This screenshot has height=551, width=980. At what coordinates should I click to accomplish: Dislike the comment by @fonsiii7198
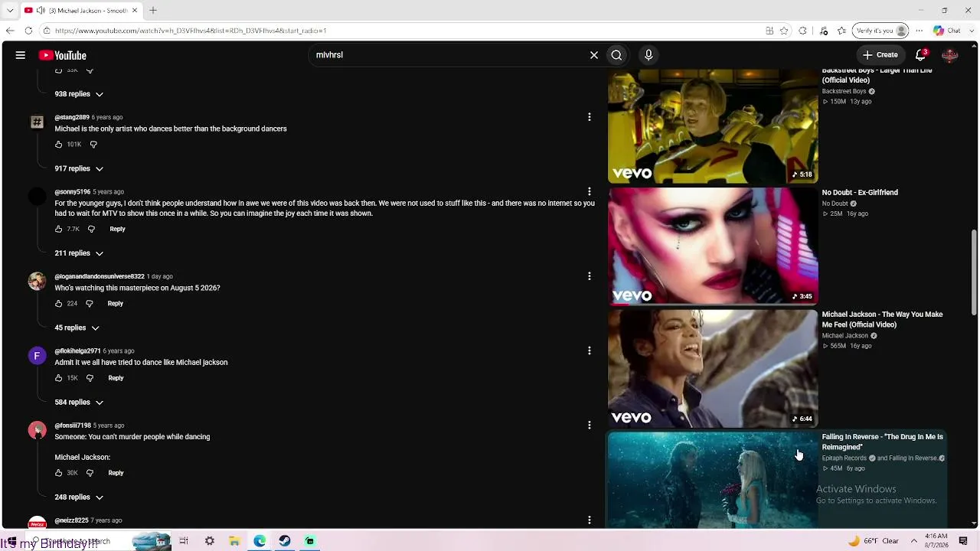click(x=90, y=473)
